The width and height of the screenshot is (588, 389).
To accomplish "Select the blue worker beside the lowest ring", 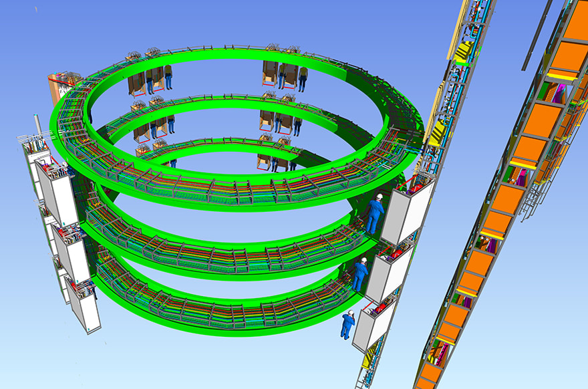I will pyautogui.click(x=347, y=324).
